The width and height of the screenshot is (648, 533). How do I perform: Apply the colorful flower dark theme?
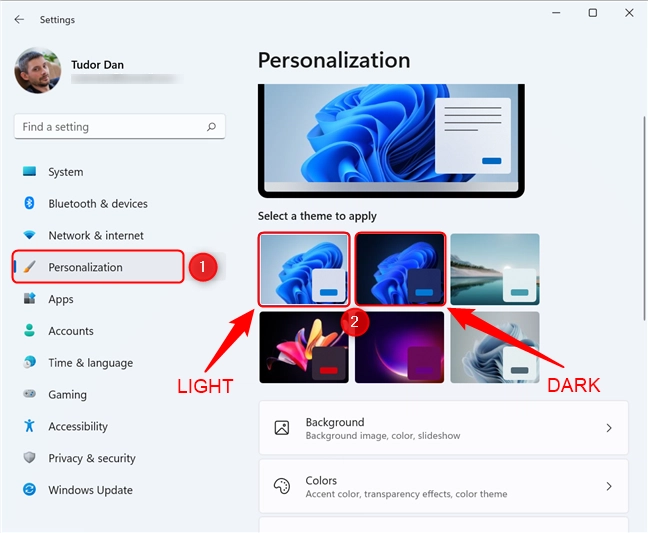(304, 347)
